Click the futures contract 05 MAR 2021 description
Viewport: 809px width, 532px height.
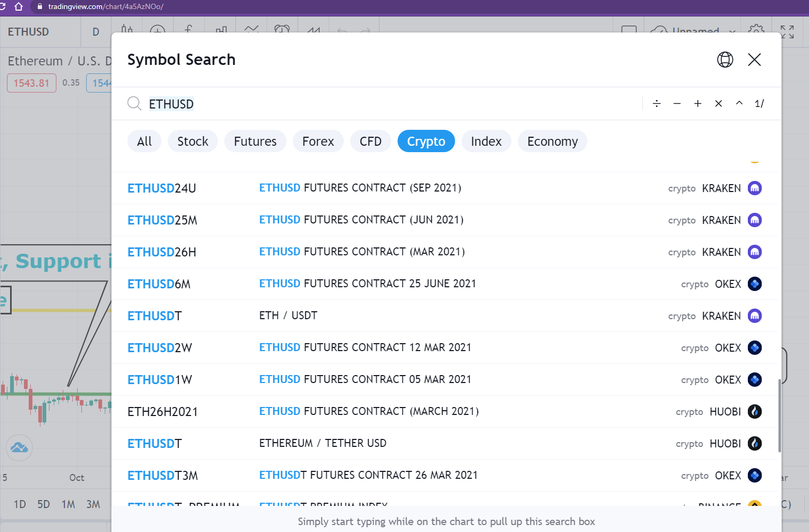(x=365, y=379)
